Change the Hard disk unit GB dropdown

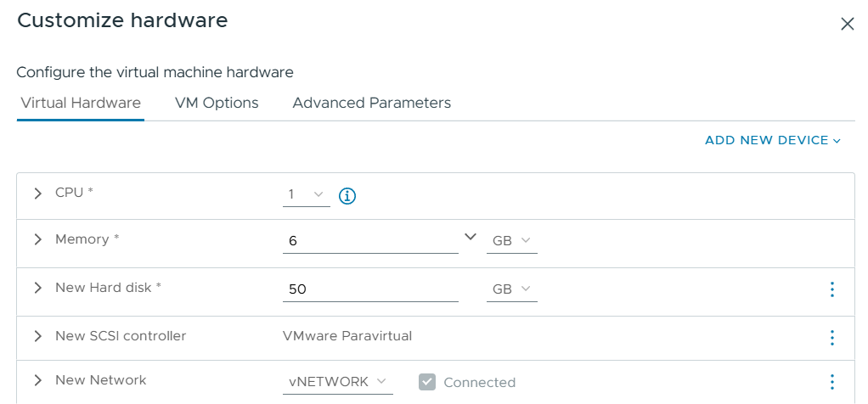click(x=511, y=289)
